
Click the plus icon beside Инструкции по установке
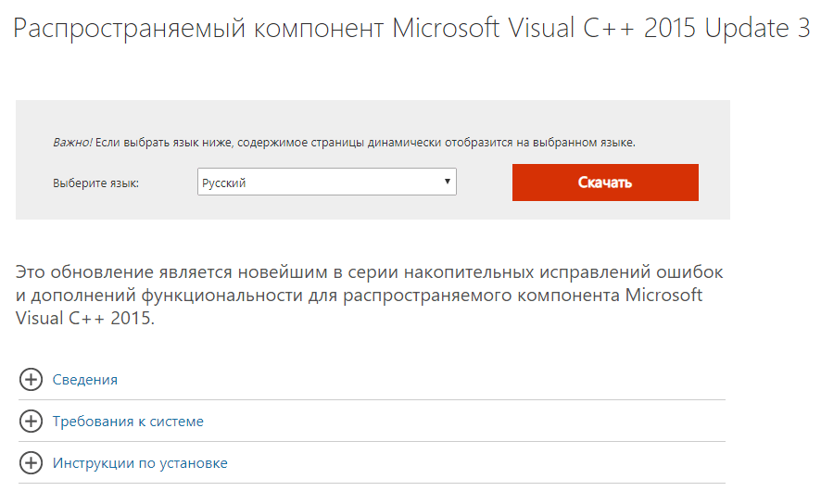coord(31,463)
